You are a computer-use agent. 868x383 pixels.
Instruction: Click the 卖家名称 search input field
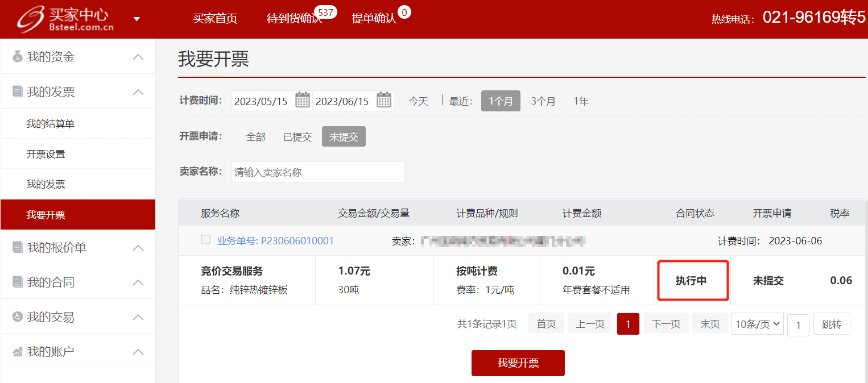click(318, 172)
